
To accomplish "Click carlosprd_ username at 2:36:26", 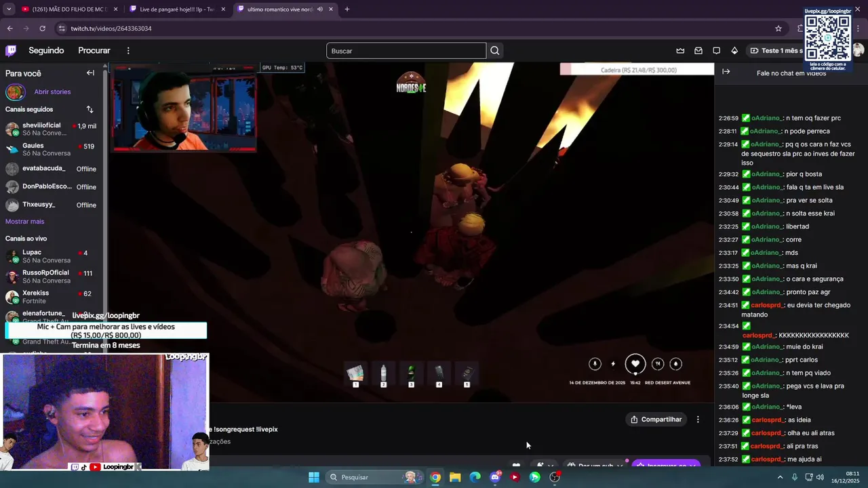I will [767, 420].
